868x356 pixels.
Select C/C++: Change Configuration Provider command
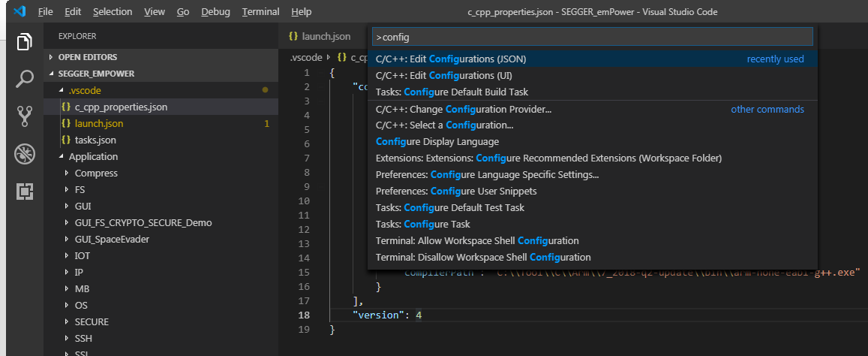coord(593,109)
